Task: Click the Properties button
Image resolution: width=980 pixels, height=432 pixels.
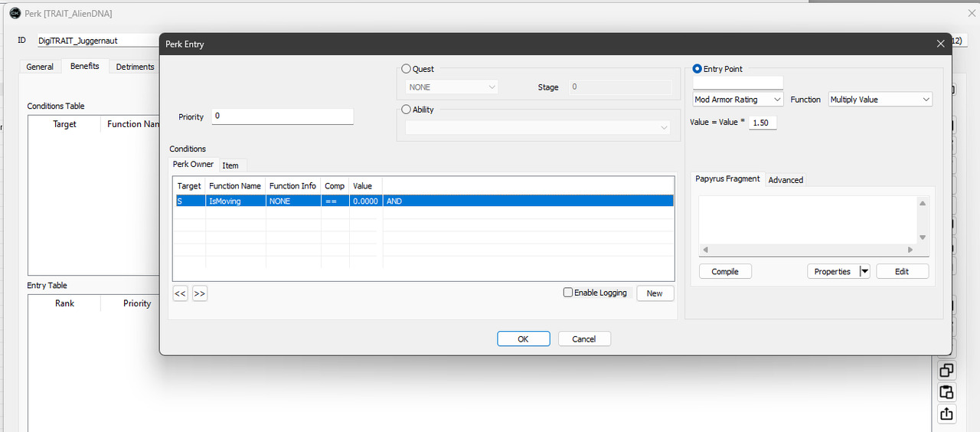Action: [833, 271]
